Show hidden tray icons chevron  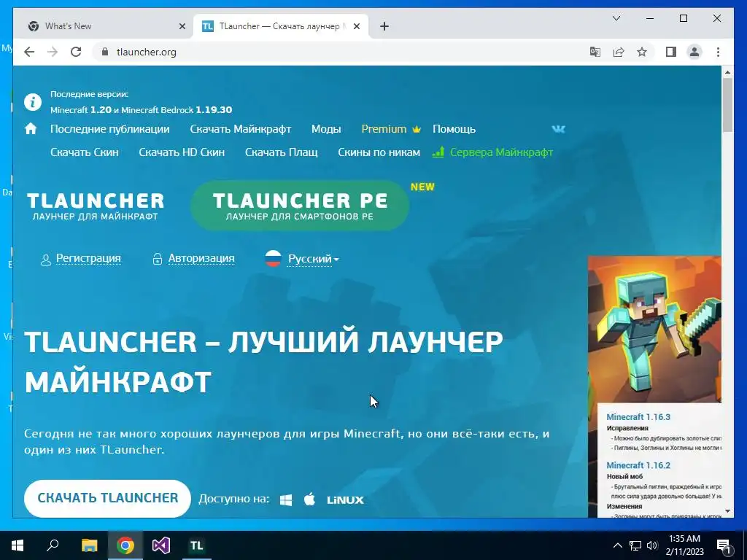pos(617,545)
